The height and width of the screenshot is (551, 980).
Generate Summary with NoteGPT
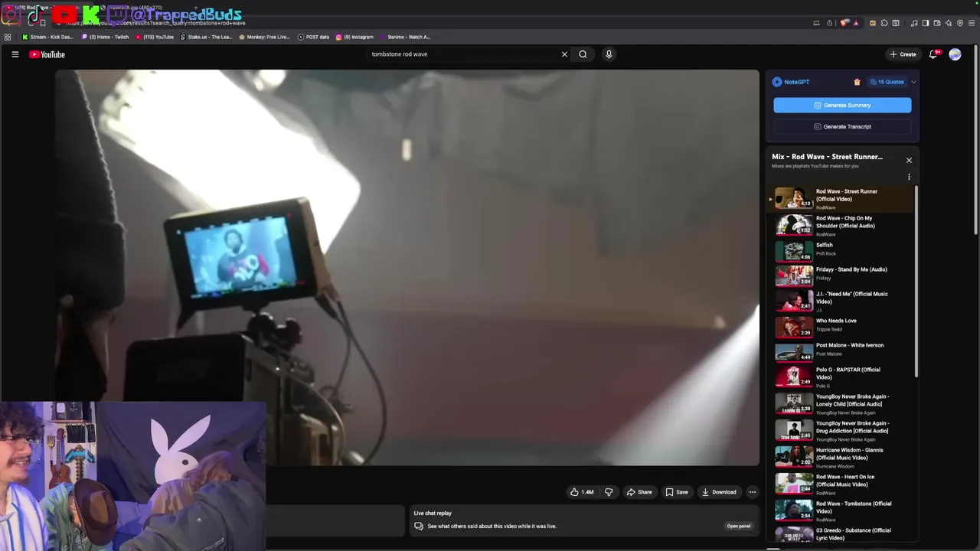click(842, 105)
